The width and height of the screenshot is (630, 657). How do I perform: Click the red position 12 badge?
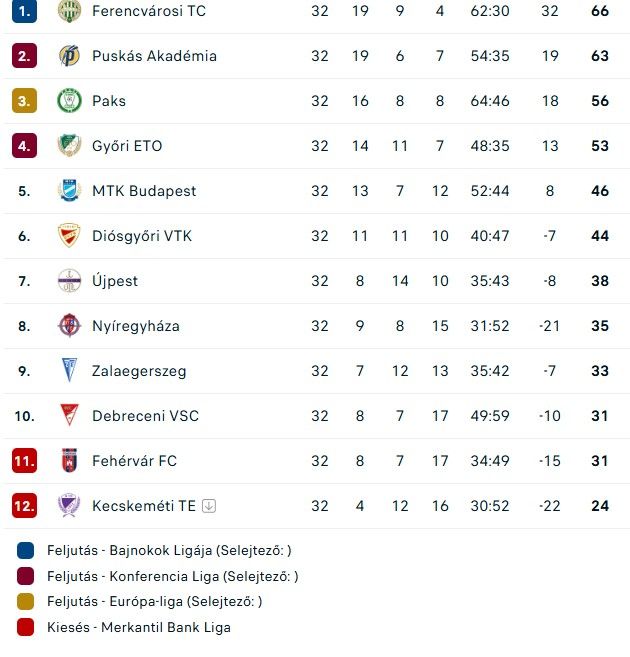click(x=24, y=506)
